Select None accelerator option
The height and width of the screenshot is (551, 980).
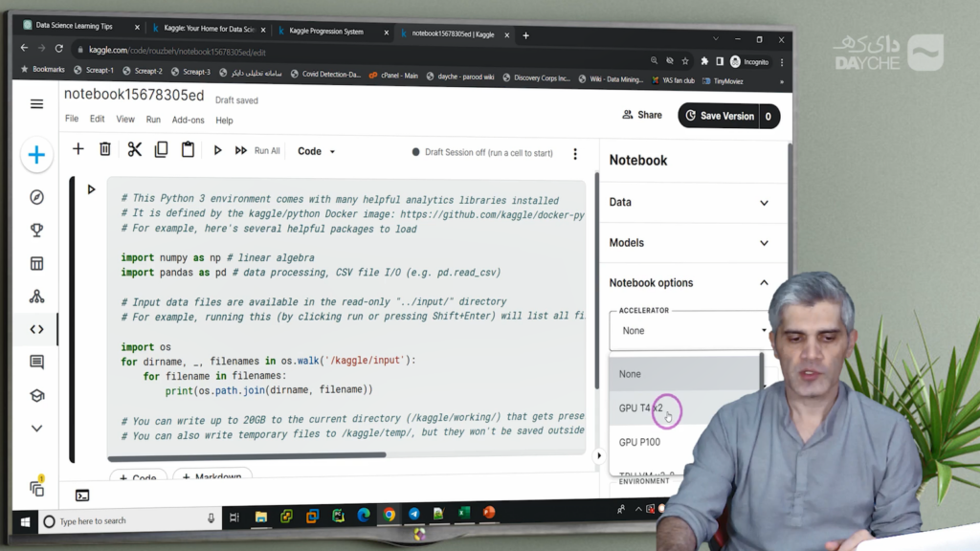coord(684,374)
